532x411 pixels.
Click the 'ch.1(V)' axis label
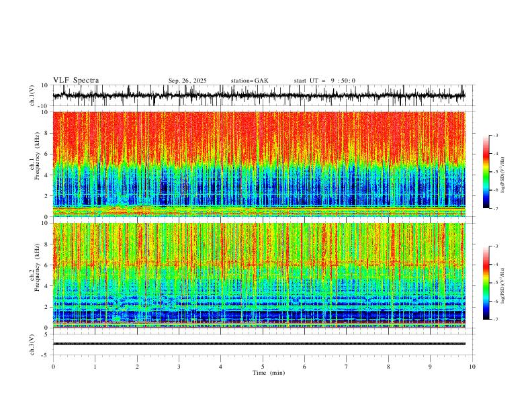tap(32, 95)
